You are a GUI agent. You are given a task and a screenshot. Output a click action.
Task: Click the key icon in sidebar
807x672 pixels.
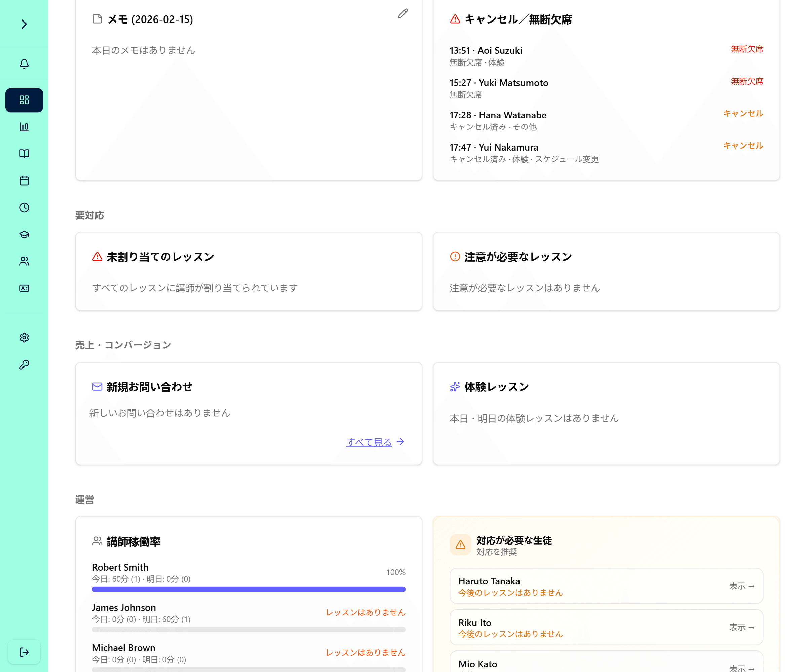(24, 364)
